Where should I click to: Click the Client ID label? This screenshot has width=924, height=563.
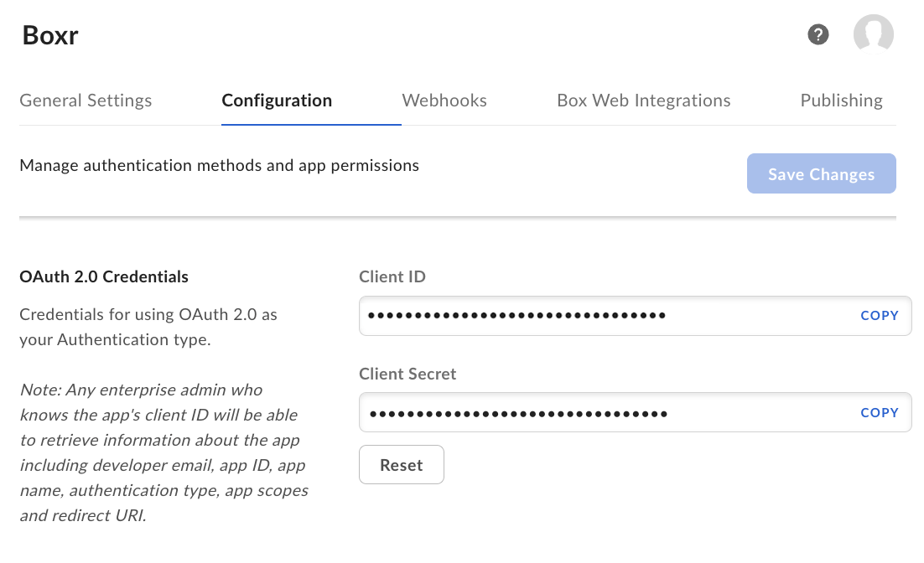392,276
